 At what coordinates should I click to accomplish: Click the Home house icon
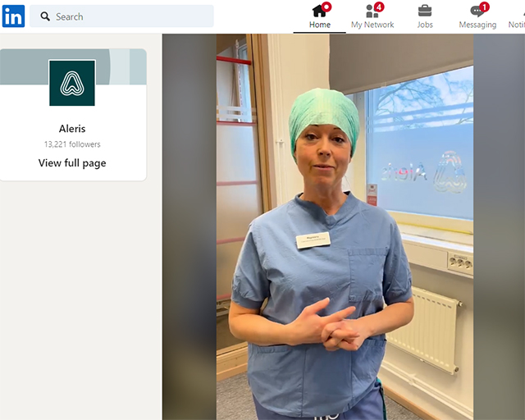(319, 11)
